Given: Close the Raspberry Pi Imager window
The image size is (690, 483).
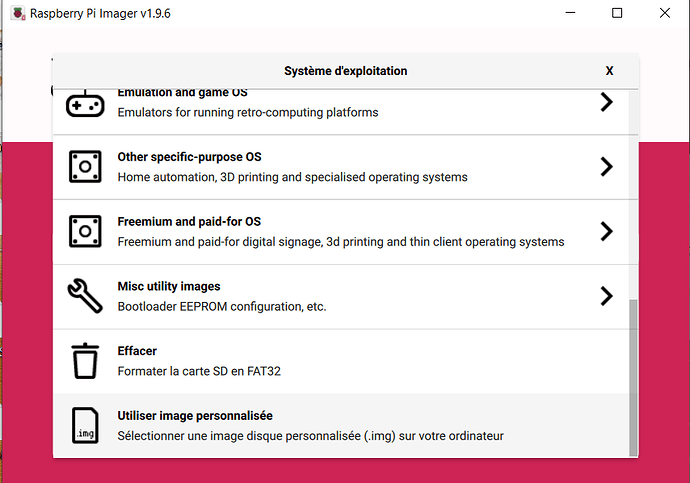Looking at the screenshot, I should 665,13.
